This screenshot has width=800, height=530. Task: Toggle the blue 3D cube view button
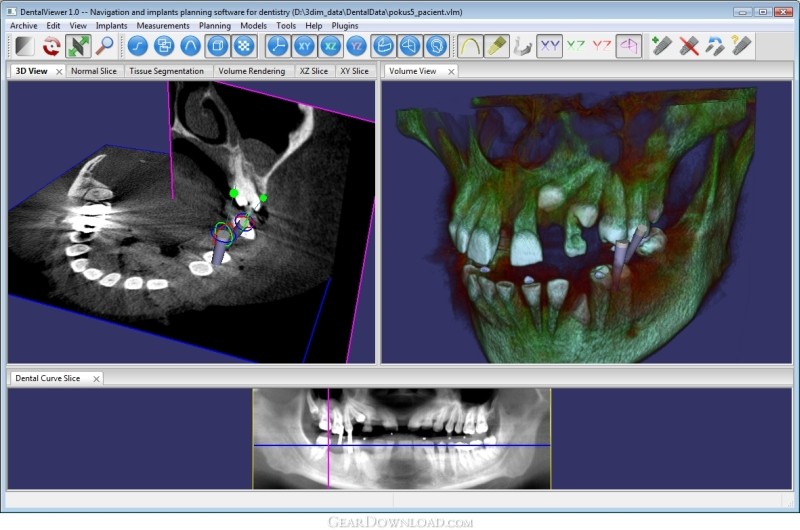pyautogui.click(x=217, y=46)
